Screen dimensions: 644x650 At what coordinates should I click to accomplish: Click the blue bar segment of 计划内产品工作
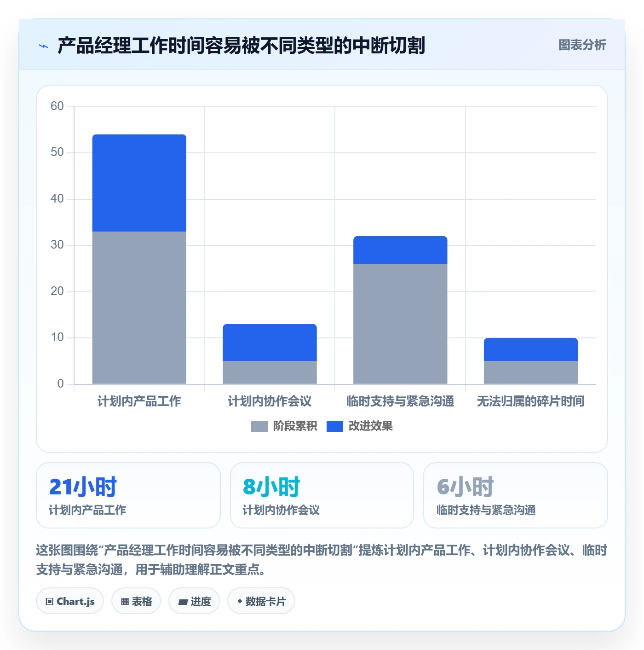(139, 183)
